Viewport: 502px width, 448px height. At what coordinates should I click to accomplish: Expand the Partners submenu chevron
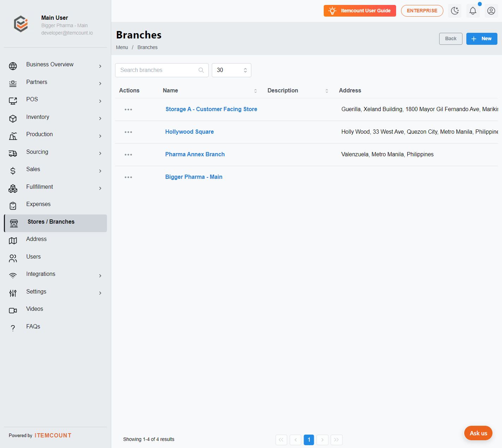[x=100, y=84]
